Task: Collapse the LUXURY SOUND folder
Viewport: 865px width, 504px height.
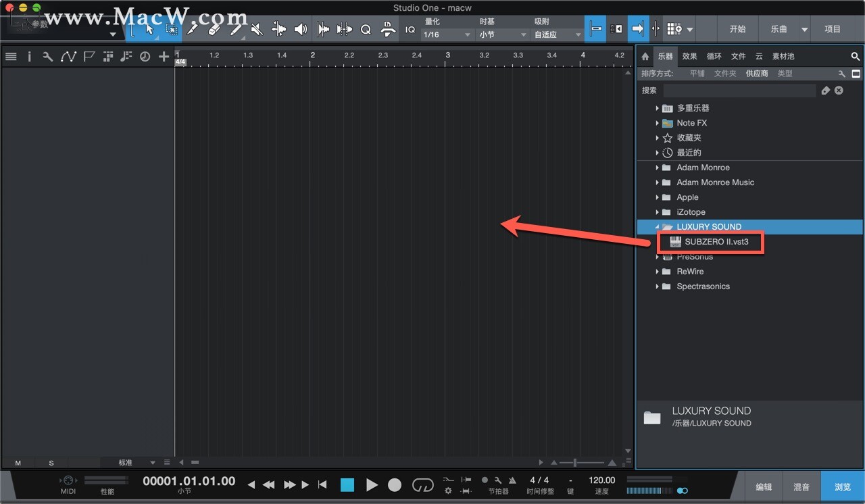Action: pos(657,227)
